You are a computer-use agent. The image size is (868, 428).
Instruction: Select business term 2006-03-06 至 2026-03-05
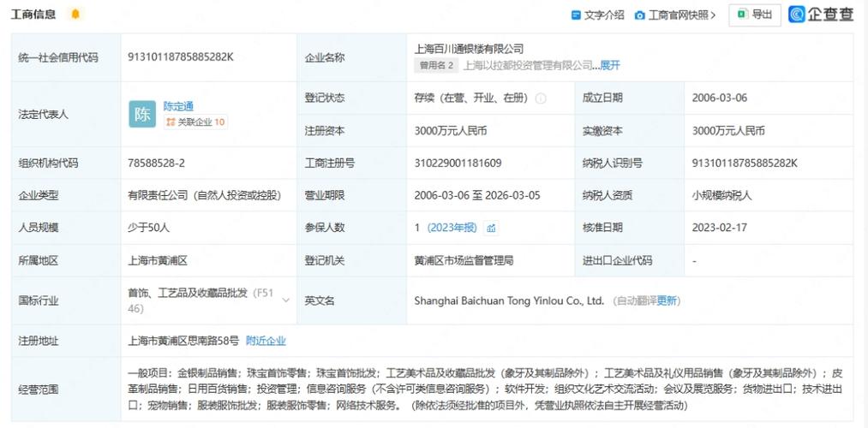[x=477, y=195]
